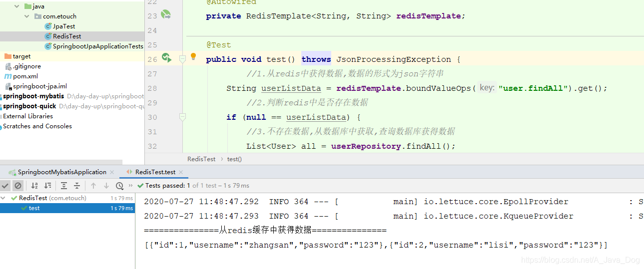Click the green check icon beside RedisTest result
Screen dimensions: 644x269
[14, 198]
